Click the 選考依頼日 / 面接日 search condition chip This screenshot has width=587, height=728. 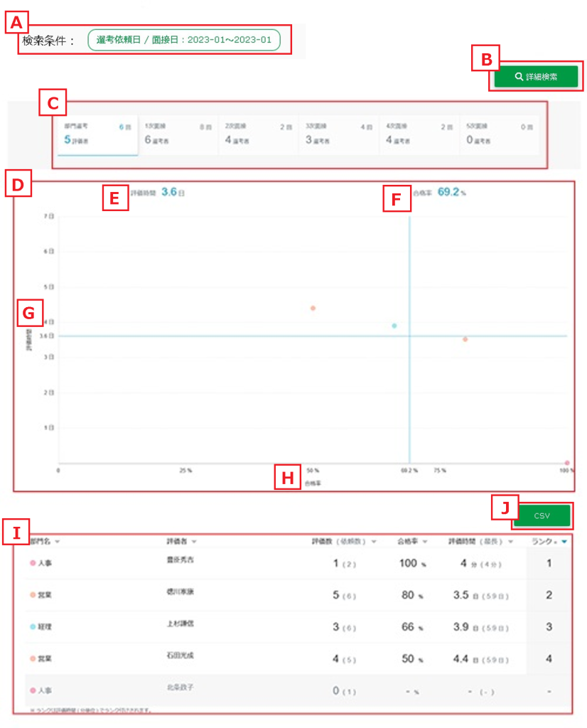183,40
